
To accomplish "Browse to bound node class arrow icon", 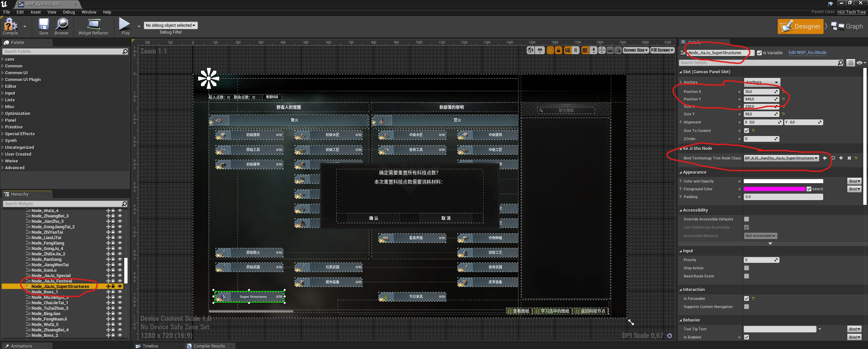I will pyautogui.click(x=825, y=158).
